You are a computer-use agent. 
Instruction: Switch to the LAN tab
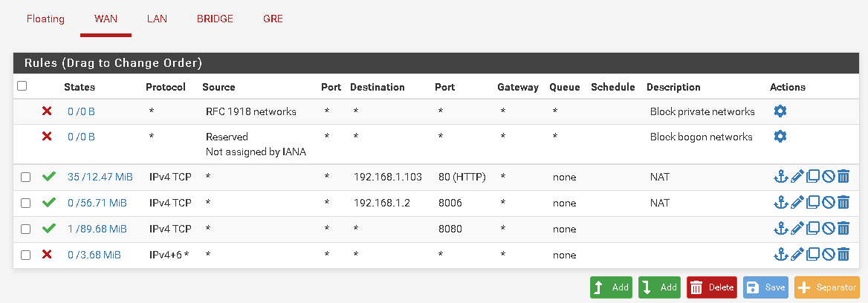point(158,19)
